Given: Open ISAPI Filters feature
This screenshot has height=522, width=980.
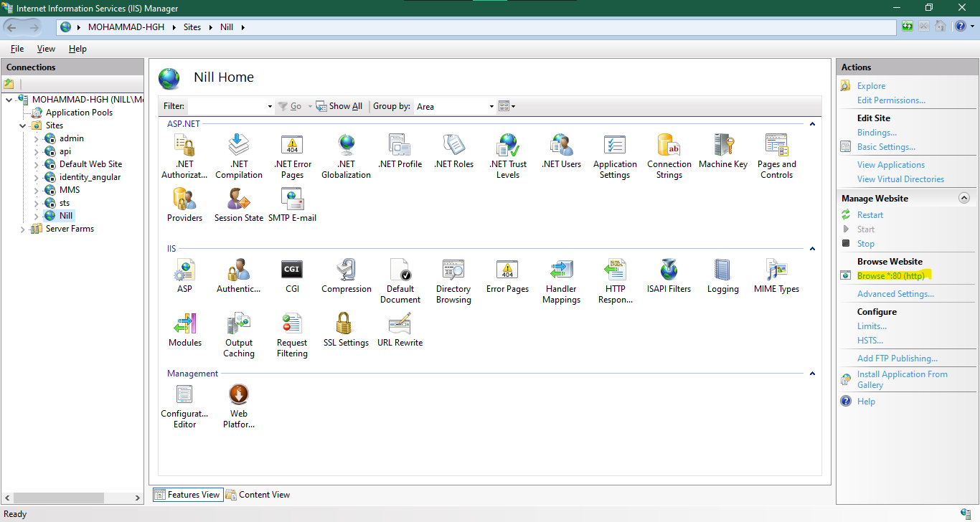Looking at the screenshot, I should tap(669, 276).
